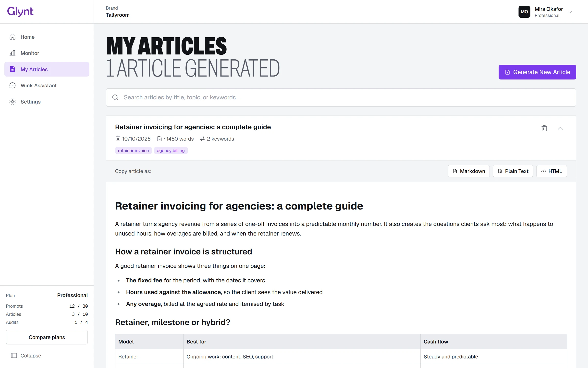Viewport: 588px width, 368px height.
Task: Click the Wink Assistant chat bubble icon
Action: pyautogui.click(x=12, y=85)
